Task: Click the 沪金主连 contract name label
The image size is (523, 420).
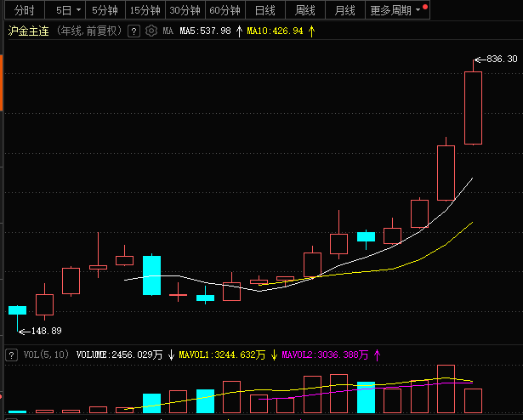Action: pos(28,31)
